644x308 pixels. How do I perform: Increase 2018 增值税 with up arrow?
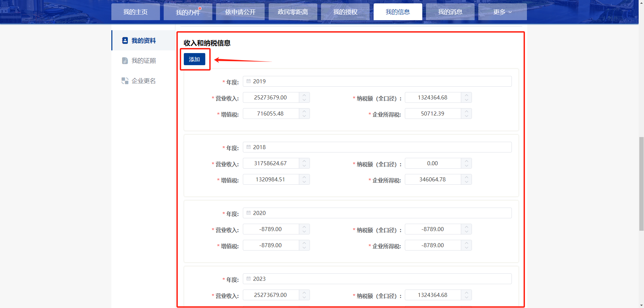[304, 177]
